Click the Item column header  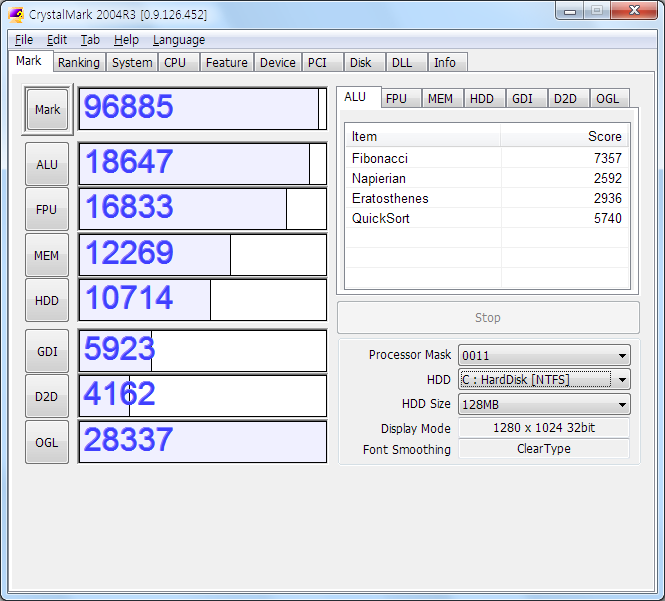pos(423,136)
